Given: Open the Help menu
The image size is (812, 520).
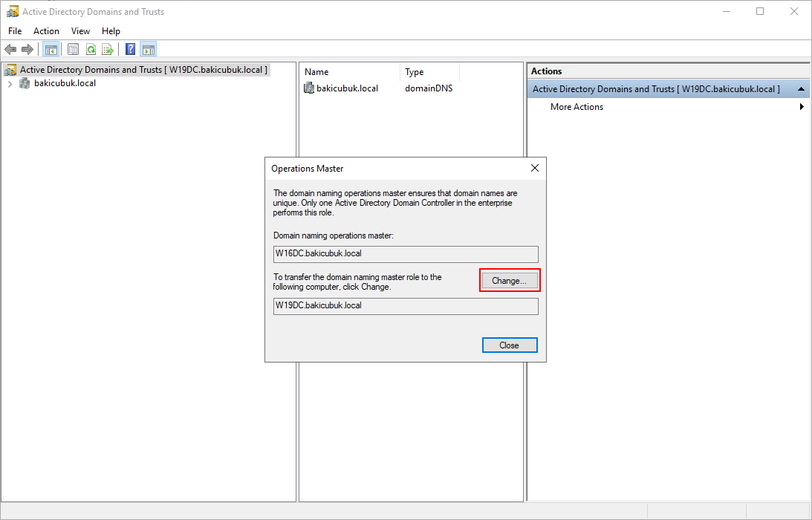Looking at the screenshot, I should tap(111, 31).
